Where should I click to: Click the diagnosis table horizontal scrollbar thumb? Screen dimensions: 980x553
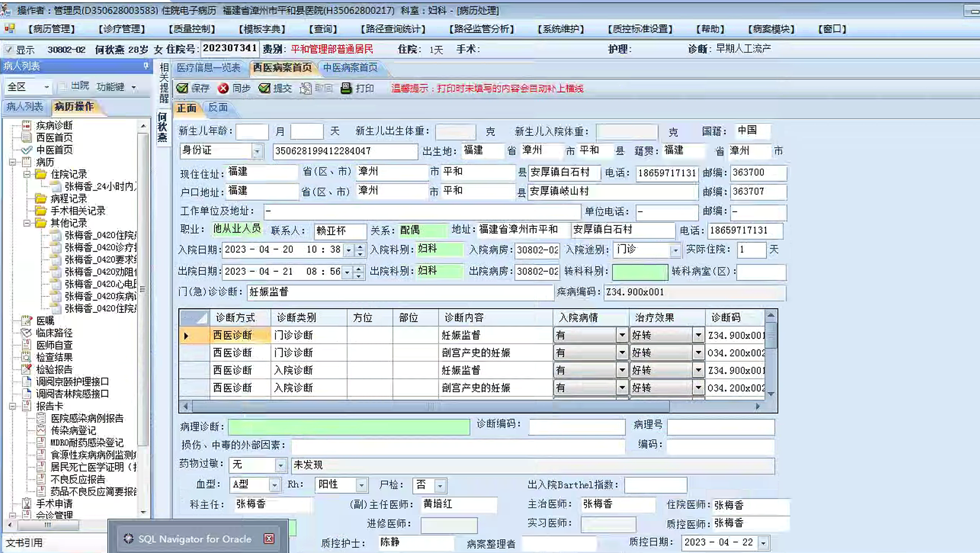430,406
